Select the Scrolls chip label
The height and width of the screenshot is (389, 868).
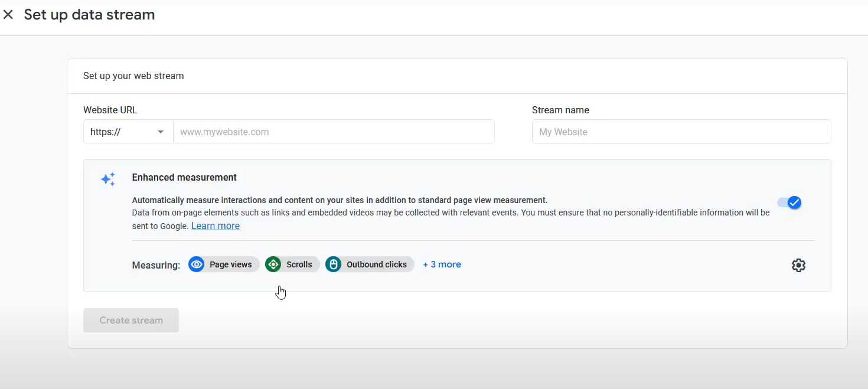(299, 264)
